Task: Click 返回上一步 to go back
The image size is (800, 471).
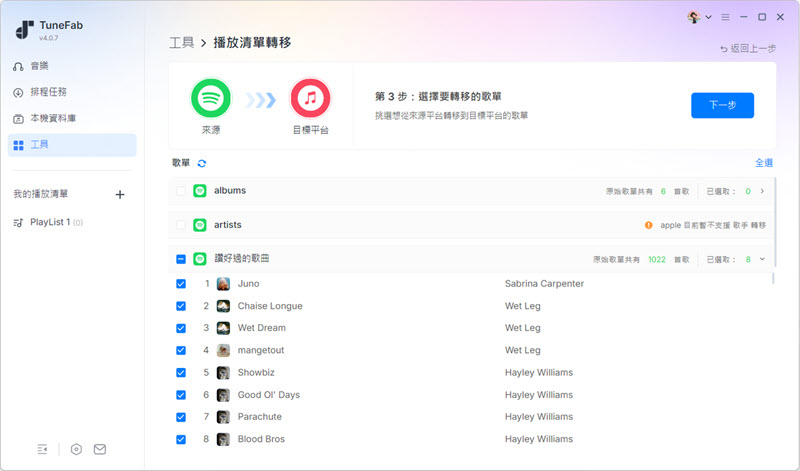Action: (747, 48)
